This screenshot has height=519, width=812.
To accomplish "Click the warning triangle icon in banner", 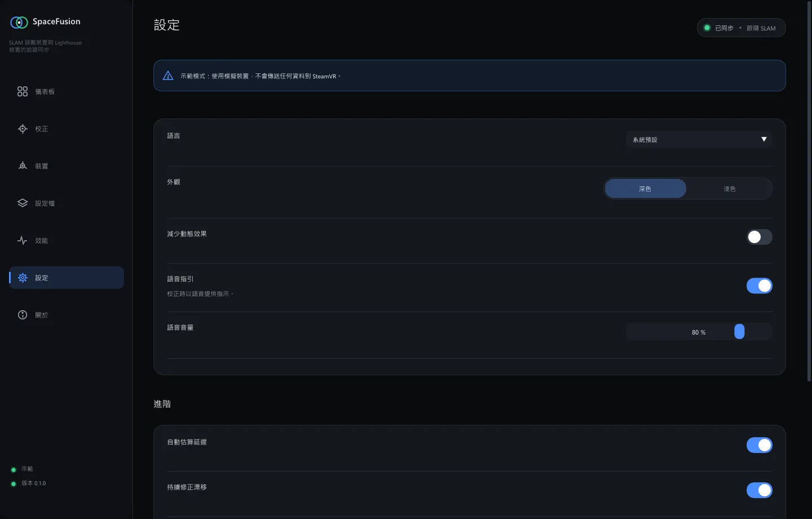I will (168, 76).
